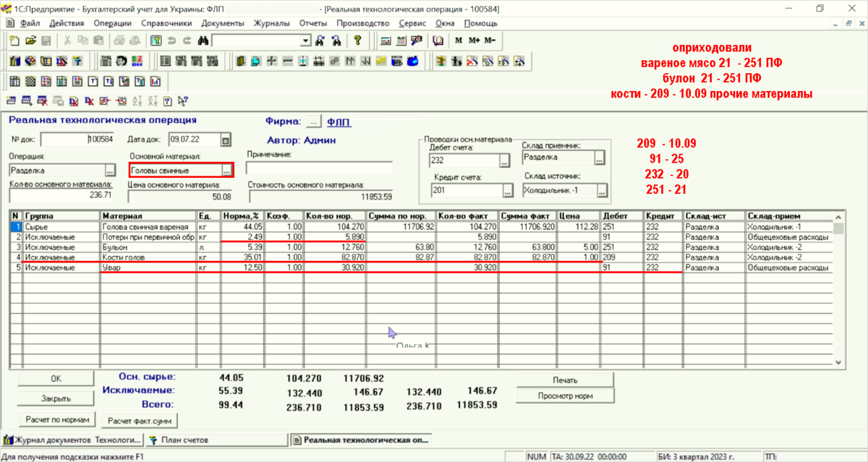The height and width of the screenshot is (462, 868).
Task: Click the Open folder toolbar icon
Action: point(30,40)
